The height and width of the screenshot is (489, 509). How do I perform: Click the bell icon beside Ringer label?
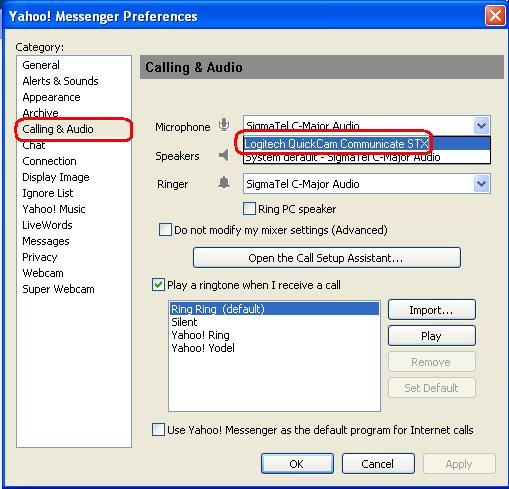pyautogui.click(x=224, y=183)
